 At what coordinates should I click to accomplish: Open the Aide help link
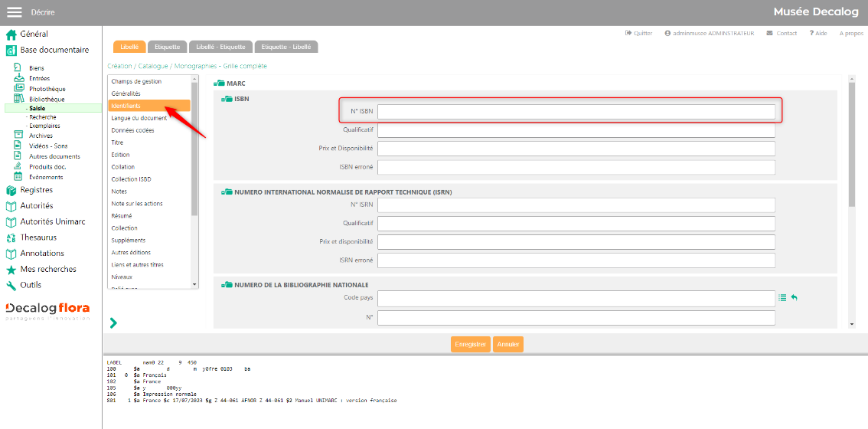[x=817, y=34]
